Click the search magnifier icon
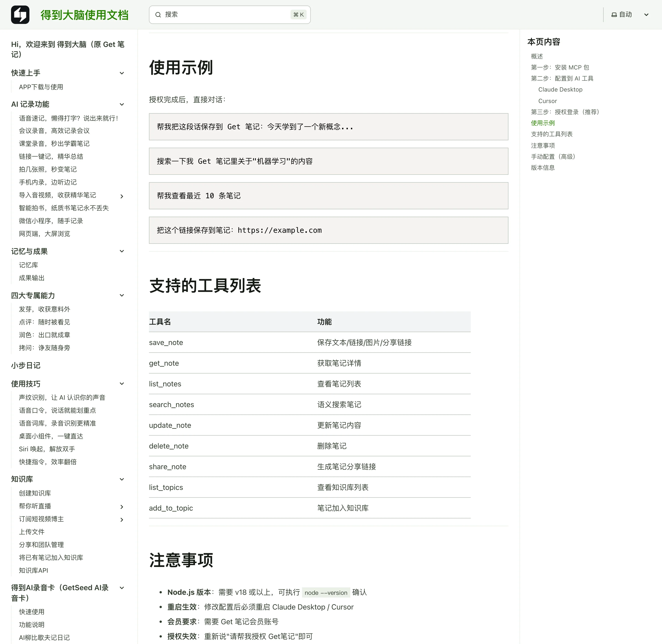Viewport: 662px width, 644px height. pyautogui.click(x=158, y=14)
